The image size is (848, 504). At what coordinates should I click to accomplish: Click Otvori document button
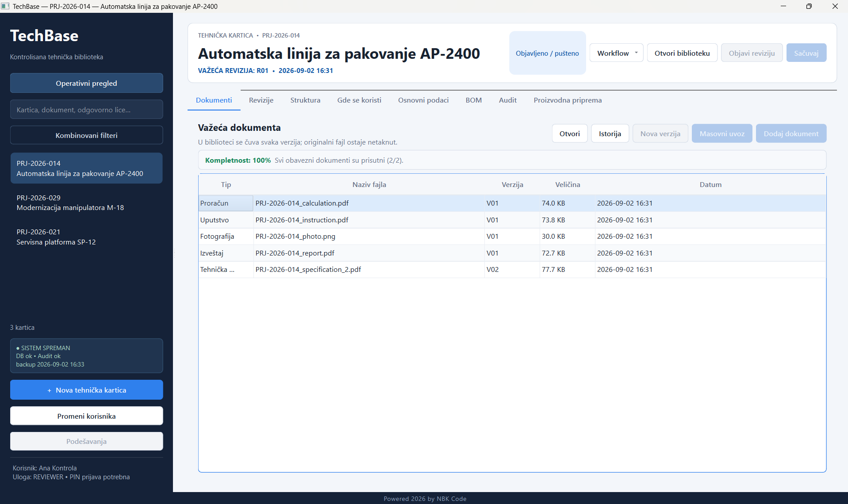[x=570, y=134]
